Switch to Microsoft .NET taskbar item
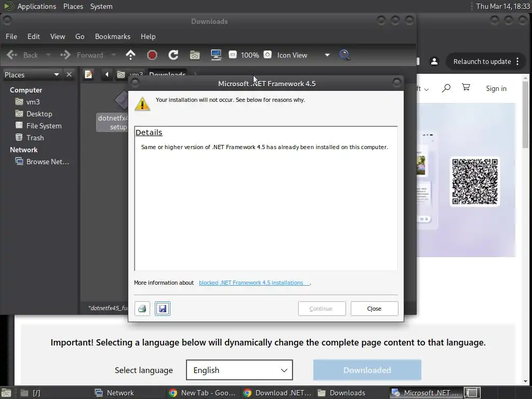 click(425, 393)
